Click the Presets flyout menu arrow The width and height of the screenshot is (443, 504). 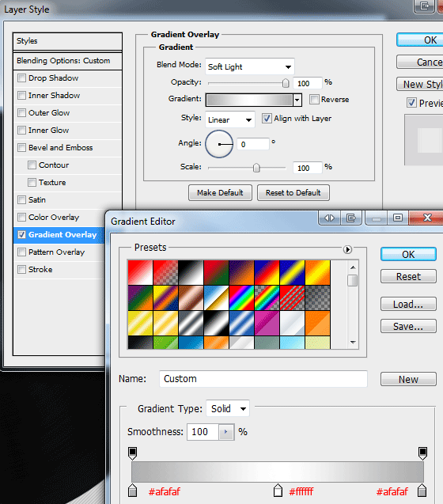[347, 249]
